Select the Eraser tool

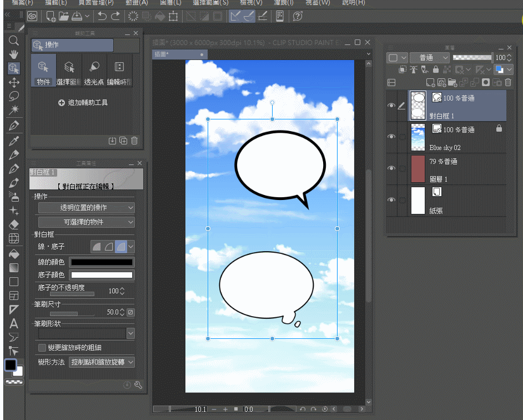point(14,225)
